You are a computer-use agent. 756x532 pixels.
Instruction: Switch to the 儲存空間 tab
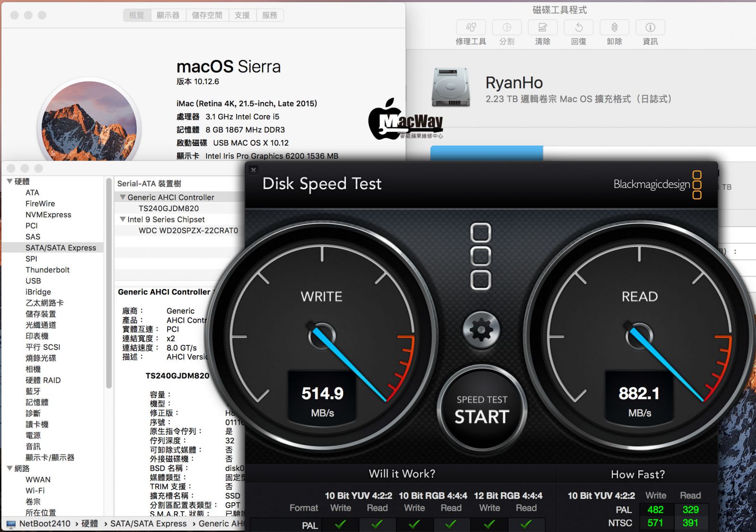pos(207,15)
